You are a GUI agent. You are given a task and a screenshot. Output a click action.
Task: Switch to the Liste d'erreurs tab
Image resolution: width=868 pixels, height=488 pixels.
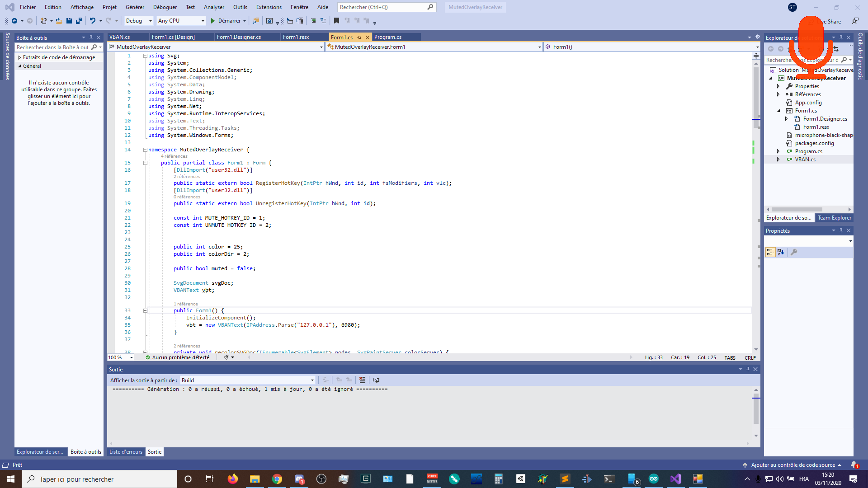click(x=126, y=452)
